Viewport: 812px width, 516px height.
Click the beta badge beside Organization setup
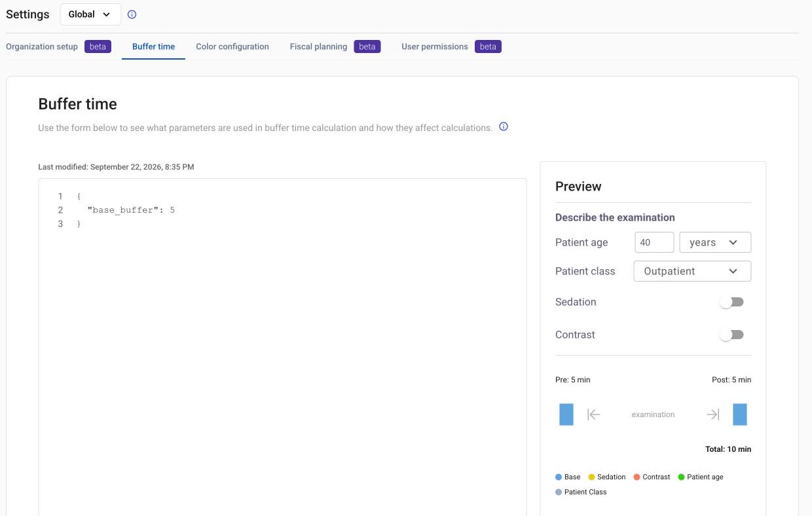(x=98, y=46)
